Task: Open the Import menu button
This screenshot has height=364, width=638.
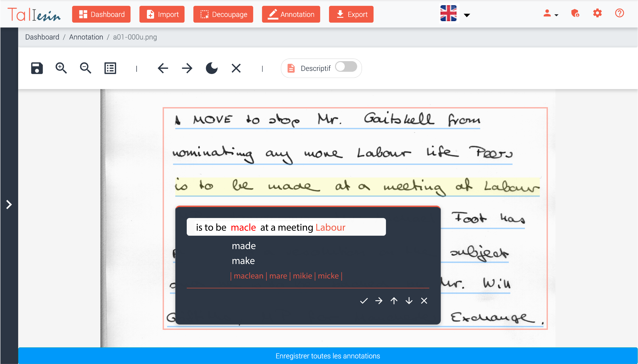Action: [x=162, y=14]
